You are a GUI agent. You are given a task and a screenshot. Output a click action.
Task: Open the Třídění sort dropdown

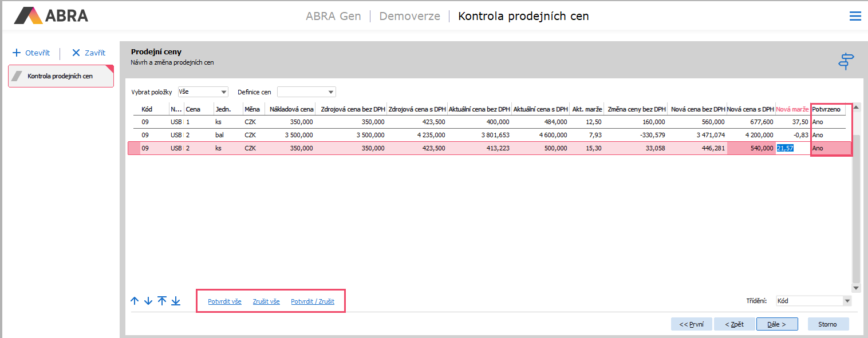[x=814, y=301]
